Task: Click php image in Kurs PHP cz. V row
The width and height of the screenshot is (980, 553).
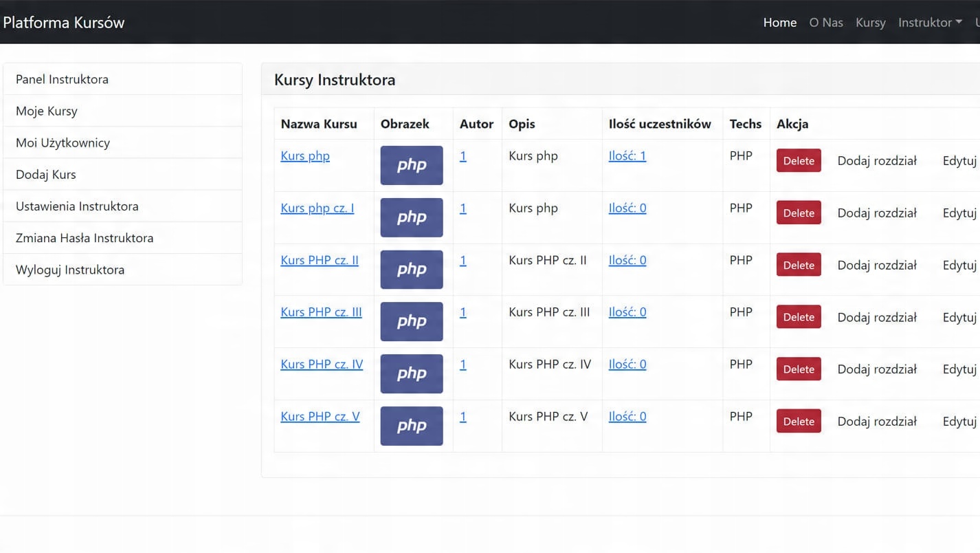Action: [x=411, y=426]
